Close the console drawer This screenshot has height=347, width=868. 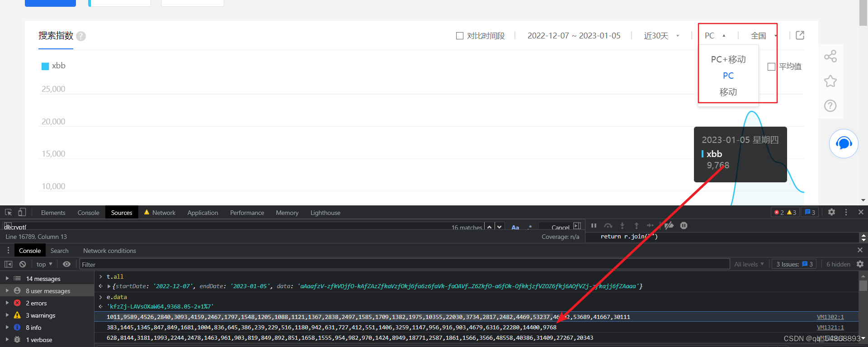click(x=860, y=250)
